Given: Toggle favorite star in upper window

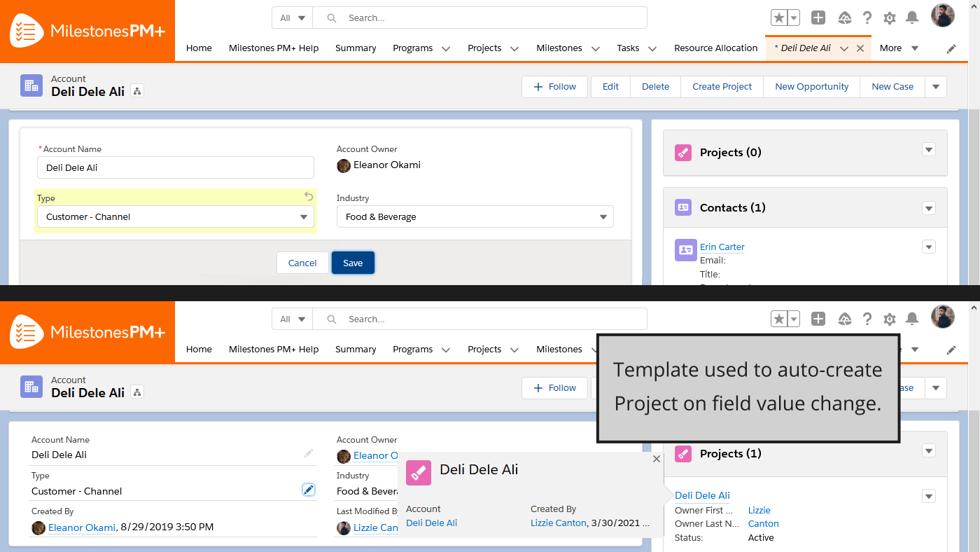Looking at the screenshot, I should point(779,18).
